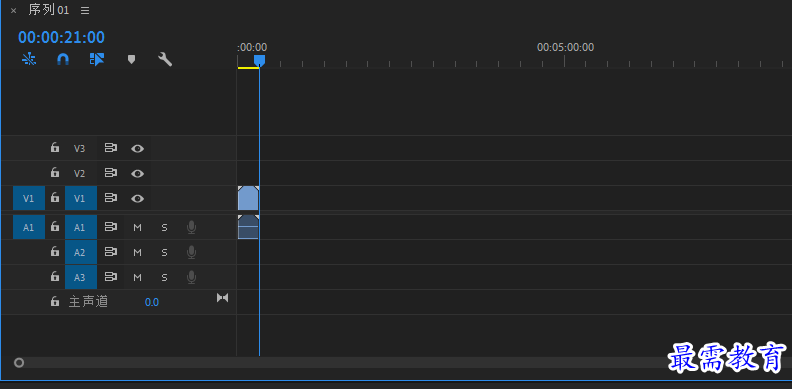Select the audio clip on track A1
Viewport: 792px width, 389px height.
tap(248, 227)
